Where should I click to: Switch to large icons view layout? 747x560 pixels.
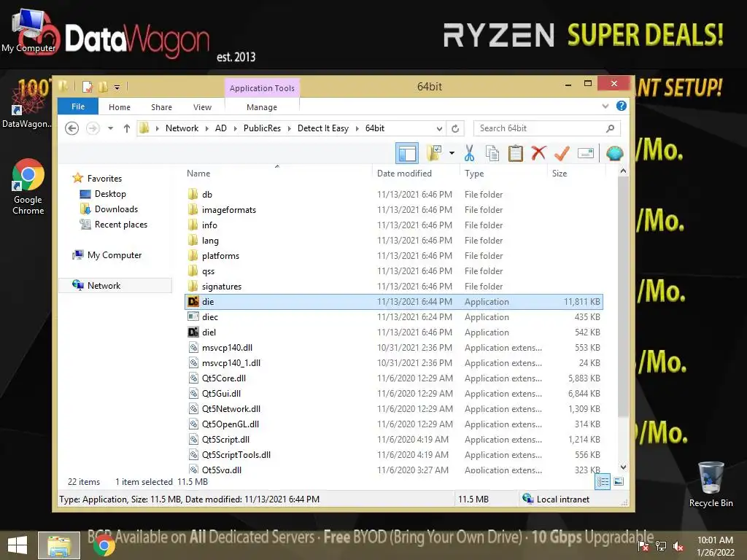619,481
